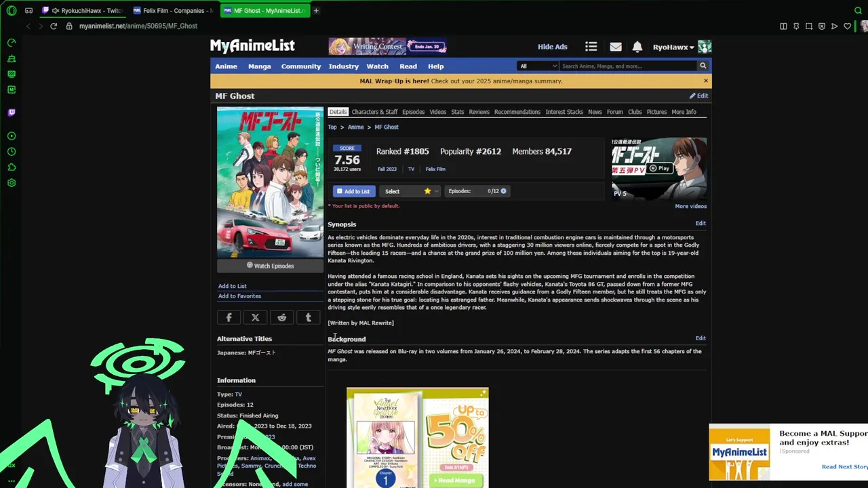The height and width of the screenshot is (488, 868).
Task: Share MF Ghost on Tumblr
Action: tap(308, 317)
